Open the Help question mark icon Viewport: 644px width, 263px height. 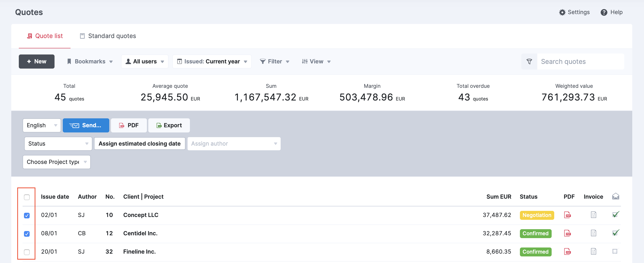click(604, 12)
